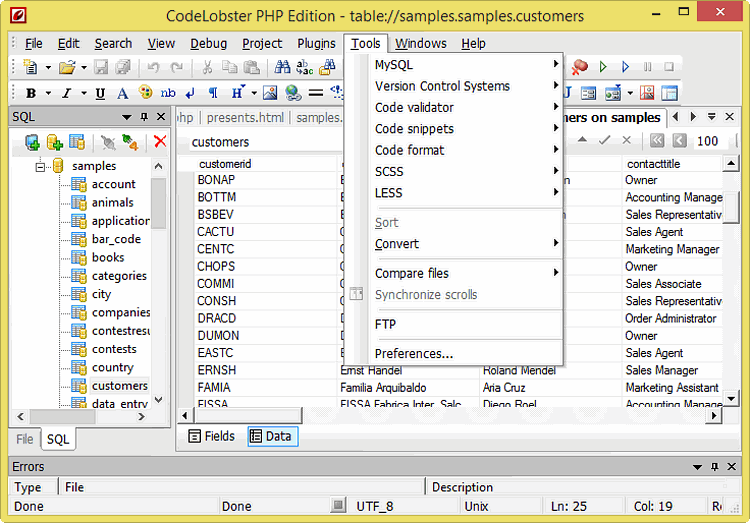
Task: Collapse the samples database tree node
Action: tap(40, 167)
